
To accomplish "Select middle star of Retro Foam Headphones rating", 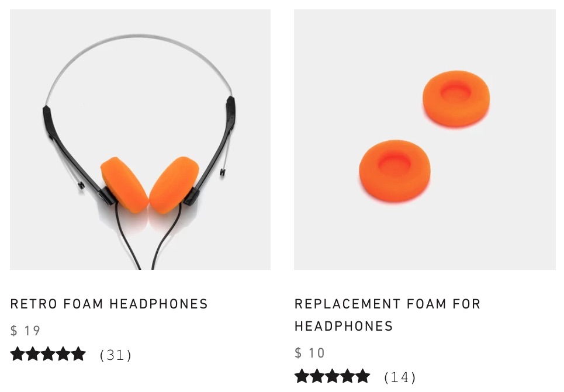I will coord(48,354).
